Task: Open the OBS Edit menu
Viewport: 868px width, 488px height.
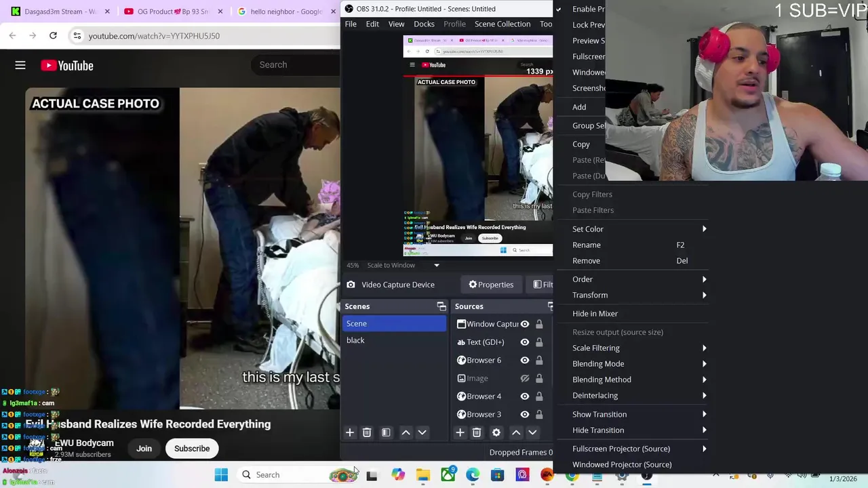Action: 372,24
